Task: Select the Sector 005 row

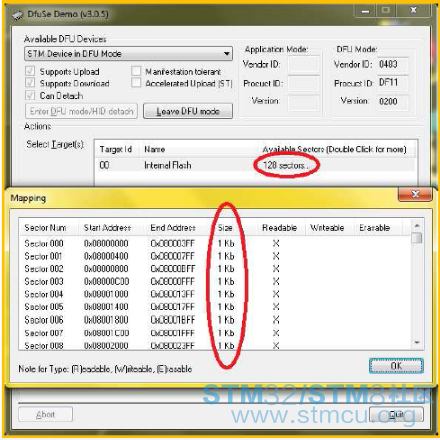Action: pos(215,307)
